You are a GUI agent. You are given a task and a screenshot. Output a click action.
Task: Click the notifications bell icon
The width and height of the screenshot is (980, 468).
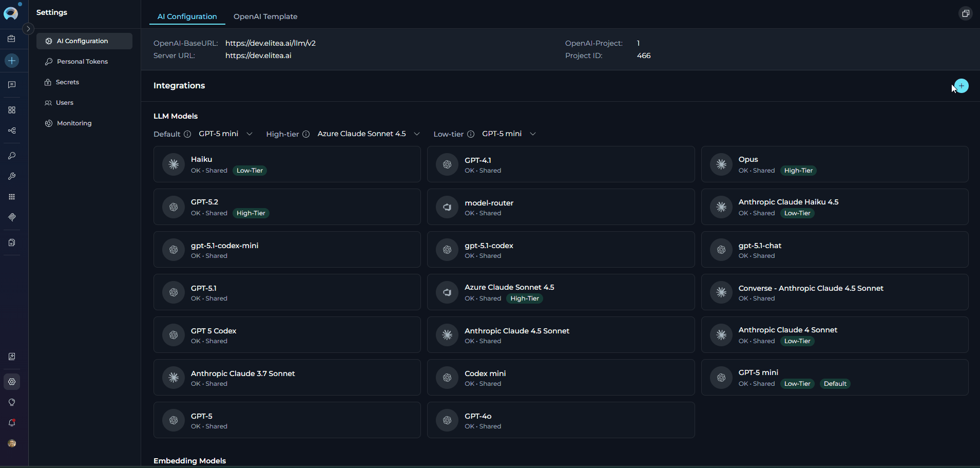(x=12, y=423)
